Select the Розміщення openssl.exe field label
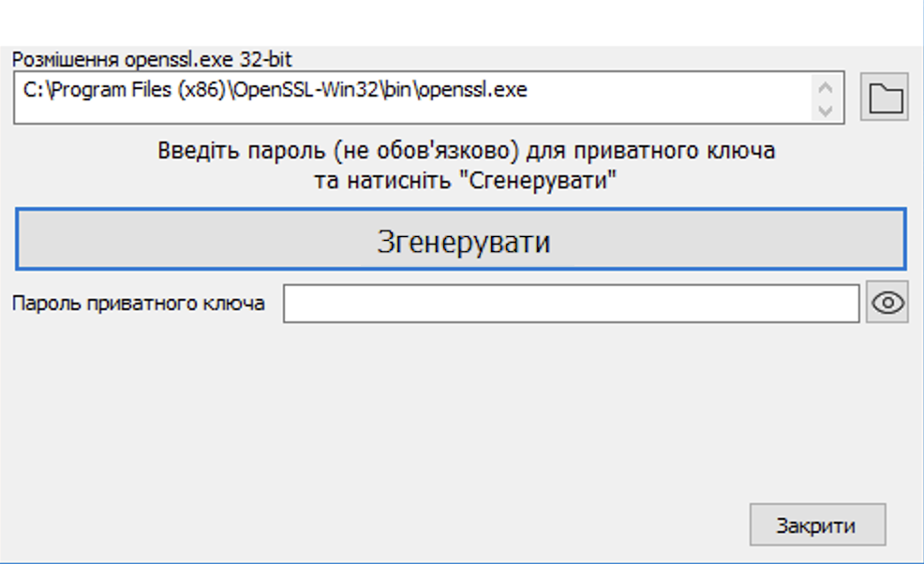 149,58
